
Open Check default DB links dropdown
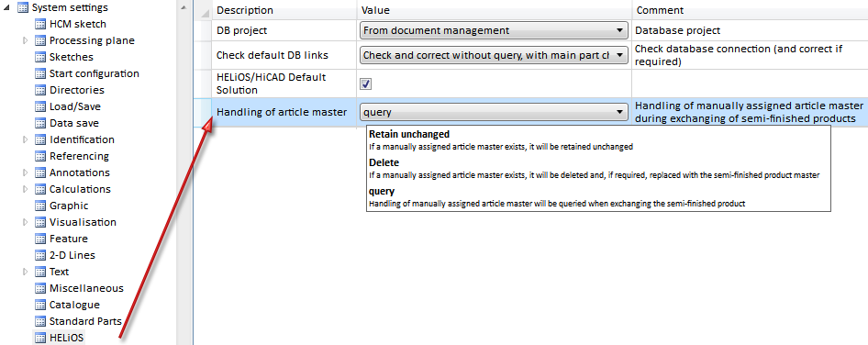[x=494, y=55]
